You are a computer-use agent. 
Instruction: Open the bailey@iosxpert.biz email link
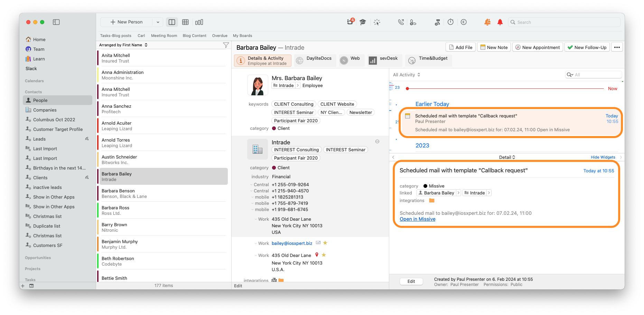click(292, 244)
